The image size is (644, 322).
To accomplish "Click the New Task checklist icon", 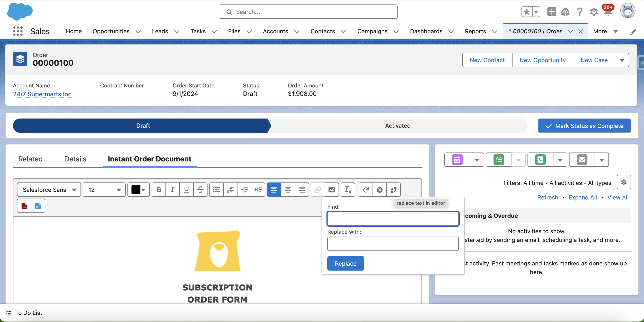I will pos(499,160).
